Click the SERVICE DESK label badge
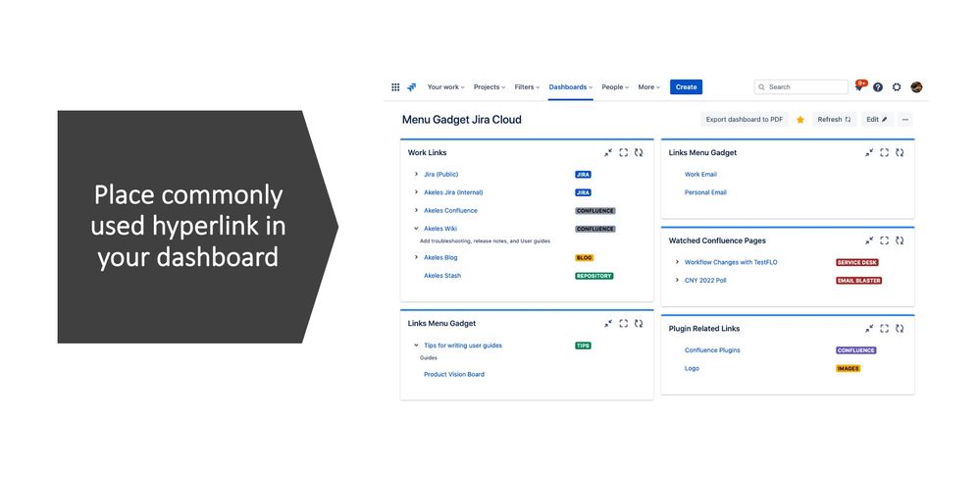The height and width of the screenshot is (480, 980). pos(857,262)
